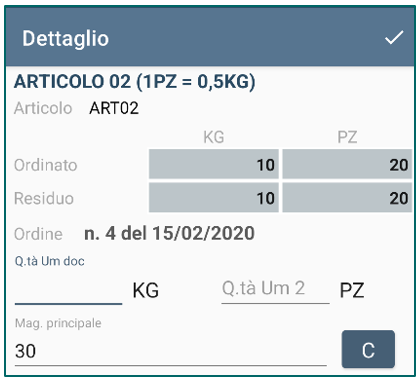420x379 pixels.
Task: Focus the Q.tà Um doc KG field
Action: pyautogui.click(x=68, y=290)
